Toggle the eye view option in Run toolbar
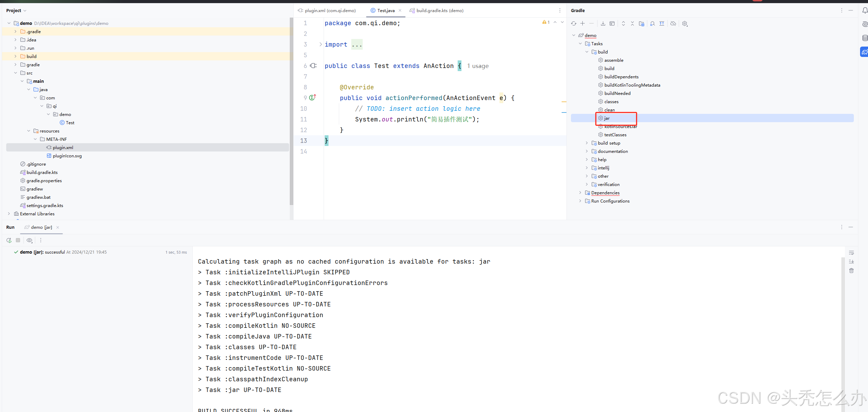 30,240
